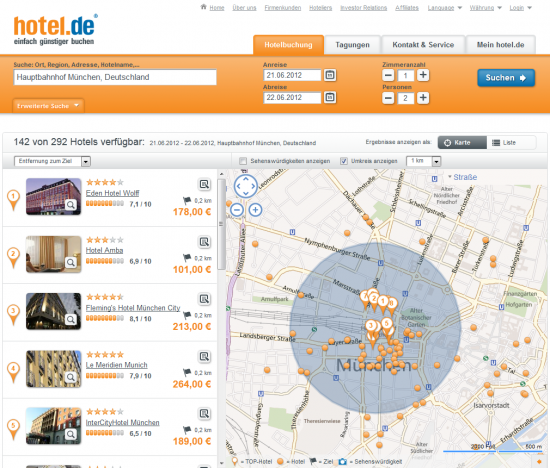This screenshot has width=550, height=468.
Task: Open the Kontakt & Service tab
Action: click(423, 45)
